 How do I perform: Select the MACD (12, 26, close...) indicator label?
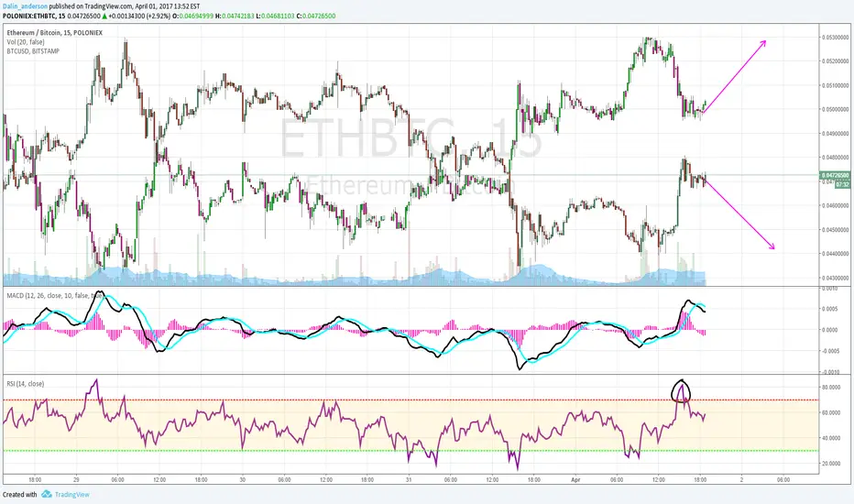54,295
